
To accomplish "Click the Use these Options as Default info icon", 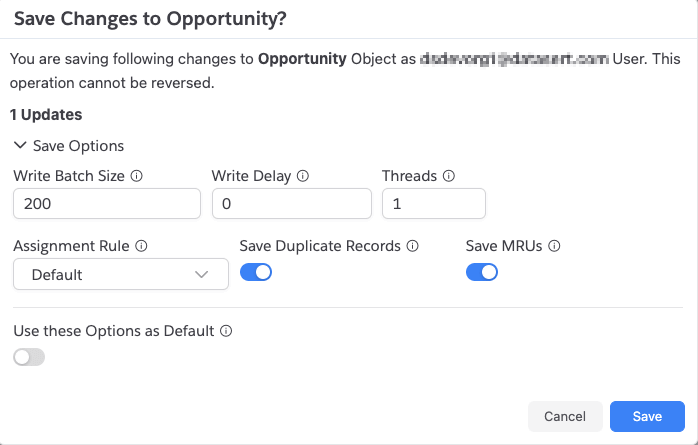I will point(226,331).
